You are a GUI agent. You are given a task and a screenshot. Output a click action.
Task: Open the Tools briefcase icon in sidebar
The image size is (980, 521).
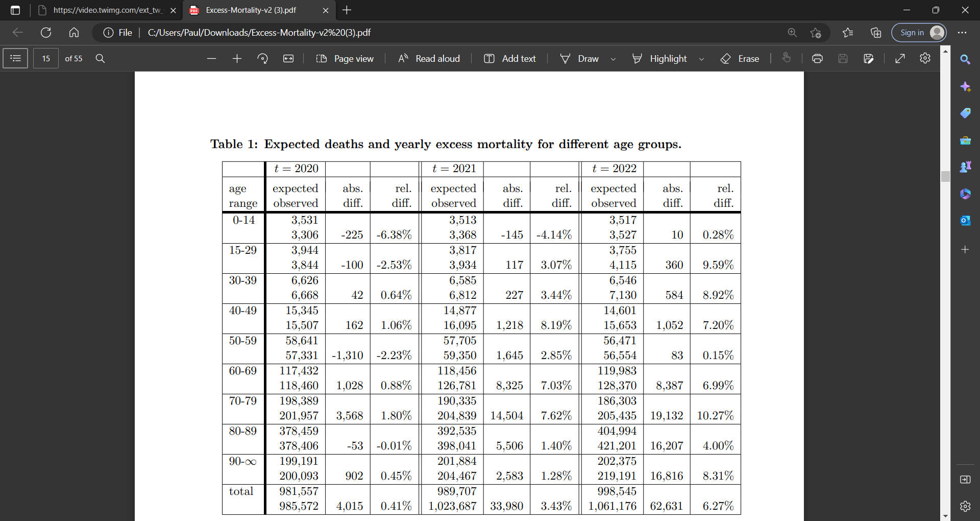tap(965, 140)
